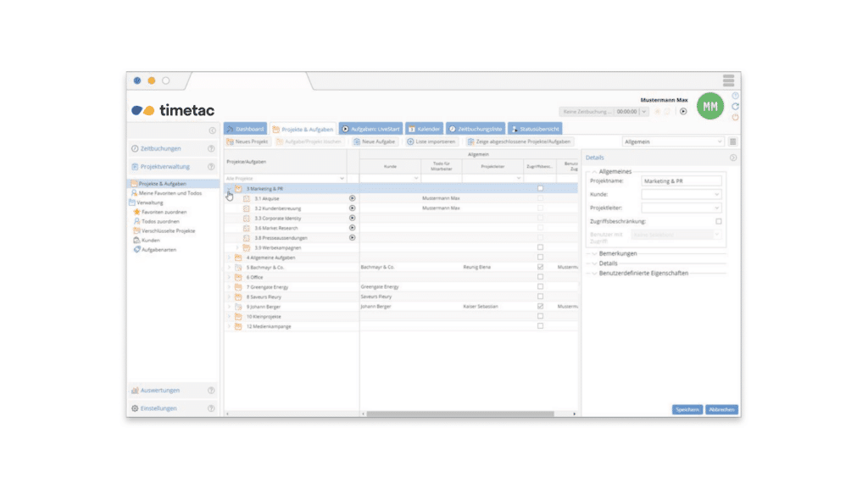Click column settings icon beside Allgemein dropdown
The image size is (868, 488).
(733, 141)
